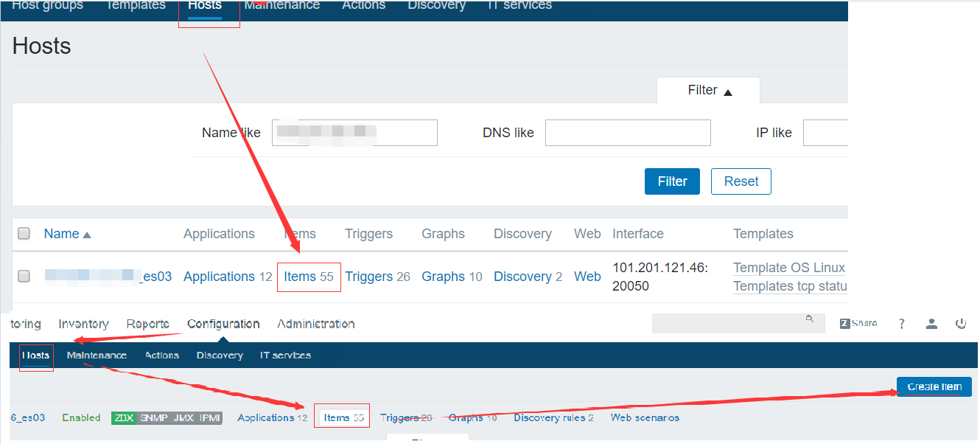
Task: Open the 6_es03 host breadcrumb link
Action: click(28, 417)
